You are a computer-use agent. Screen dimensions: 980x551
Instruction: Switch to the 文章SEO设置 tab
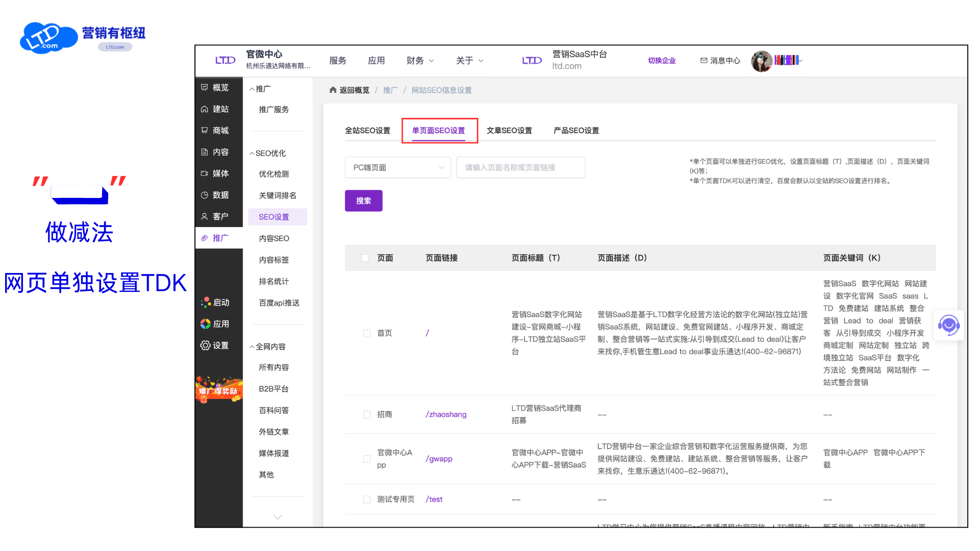tap(509, 130)
